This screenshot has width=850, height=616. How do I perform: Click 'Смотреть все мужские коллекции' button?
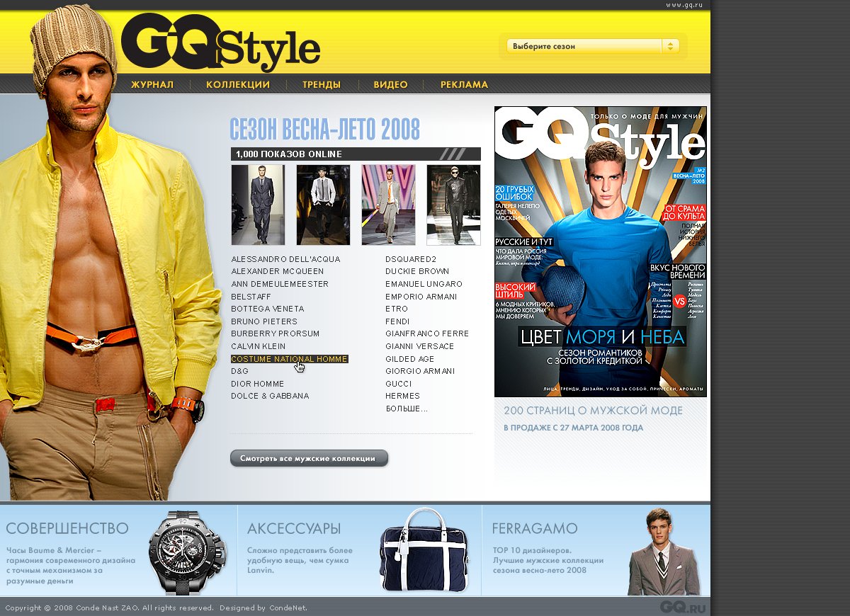click(309, 458)
